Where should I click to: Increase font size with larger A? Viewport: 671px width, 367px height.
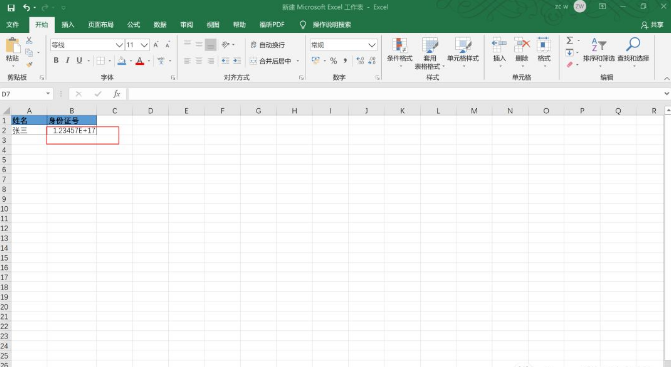coord(156,45)
